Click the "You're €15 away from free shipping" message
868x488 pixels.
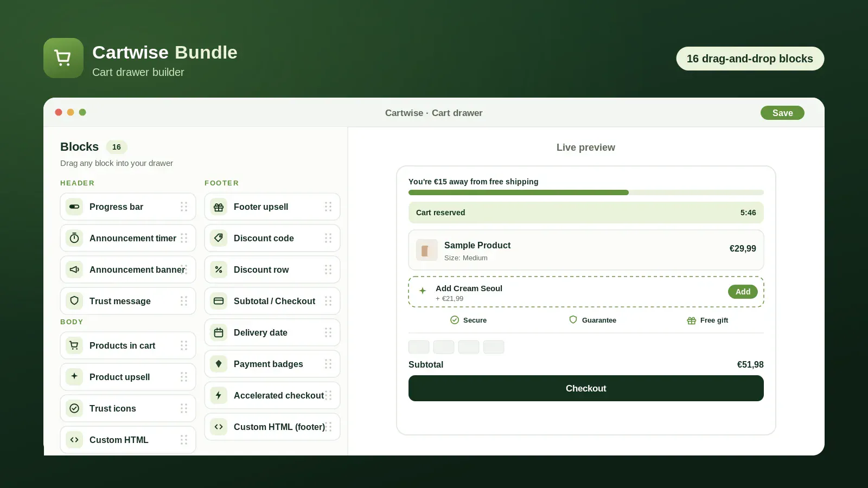tap(474, 182)
